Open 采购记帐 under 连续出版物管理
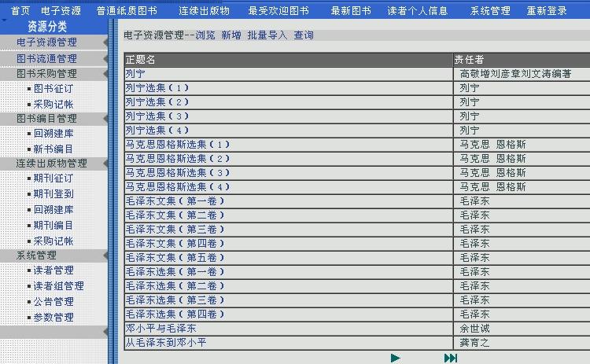The image size is (590, 364). tap(53, 241)
